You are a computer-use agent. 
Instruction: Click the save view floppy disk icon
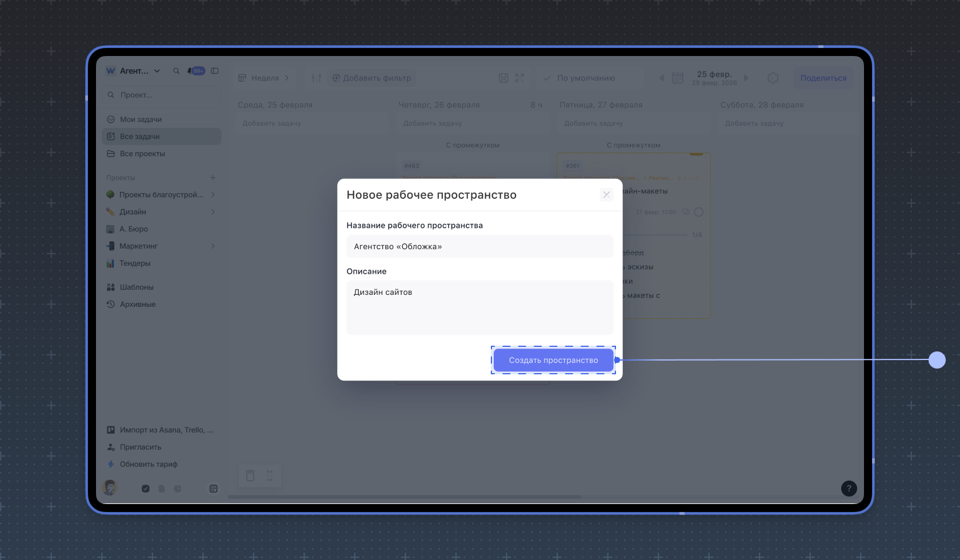coord(503,78)
